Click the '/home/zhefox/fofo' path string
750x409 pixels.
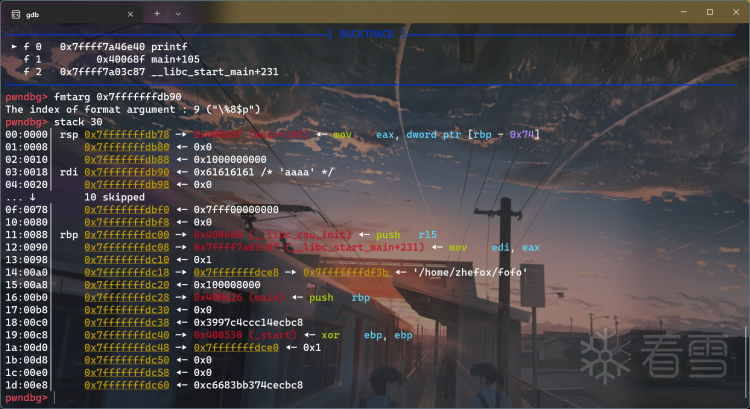(470, 272)
